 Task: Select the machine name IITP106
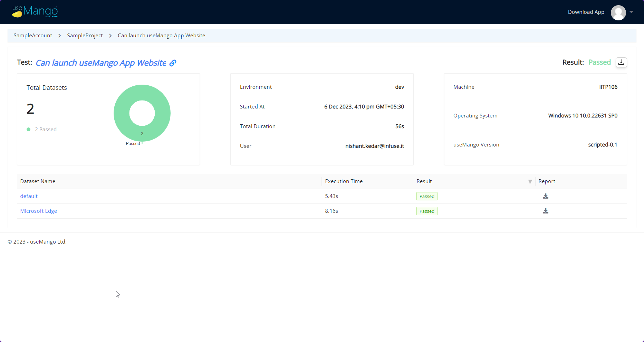pos(608,87)
